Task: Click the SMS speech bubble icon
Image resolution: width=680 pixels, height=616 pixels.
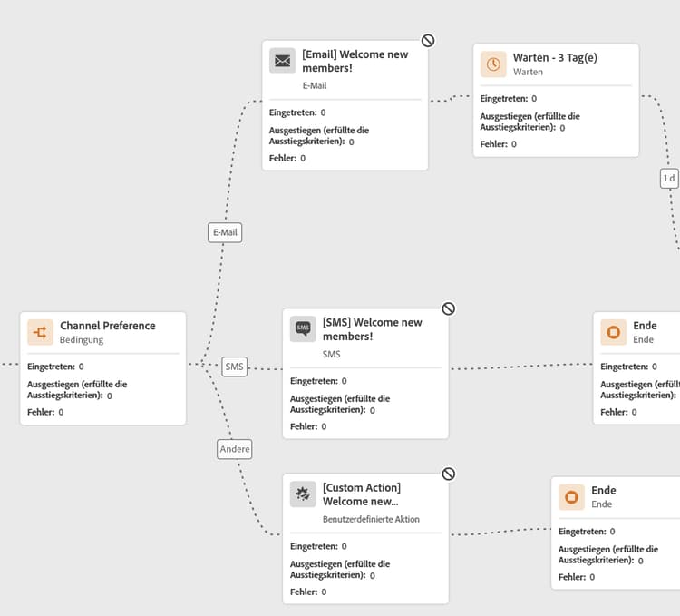Action: [x=303, y=328]
